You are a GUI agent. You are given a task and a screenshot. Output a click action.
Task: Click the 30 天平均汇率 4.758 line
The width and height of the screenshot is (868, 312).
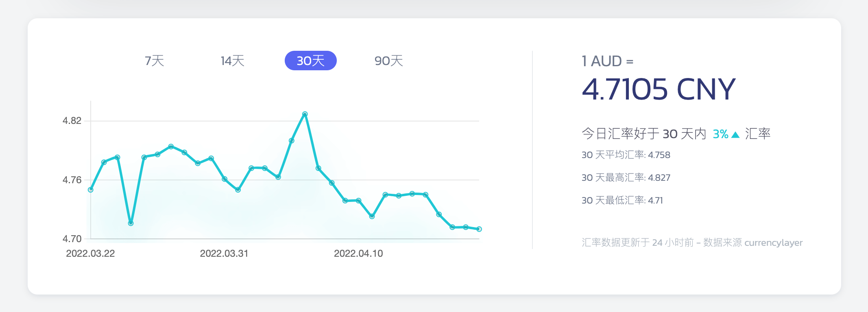click(x=626, y=155)
